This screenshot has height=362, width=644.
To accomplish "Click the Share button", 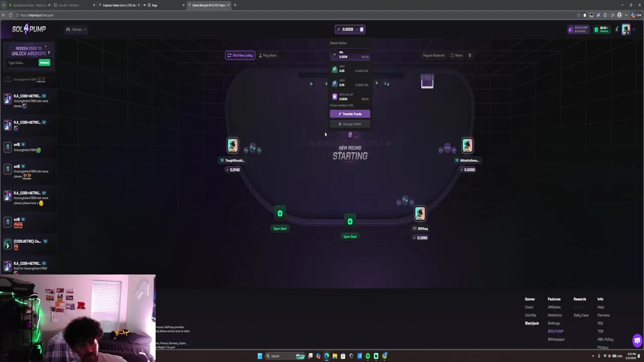I will click(x=457, y=55).
